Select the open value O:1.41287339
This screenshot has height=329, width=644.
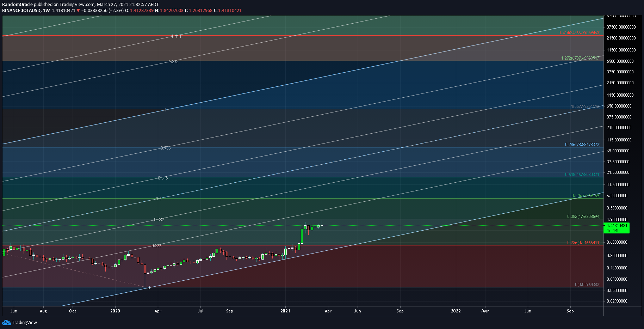(139, 11)
